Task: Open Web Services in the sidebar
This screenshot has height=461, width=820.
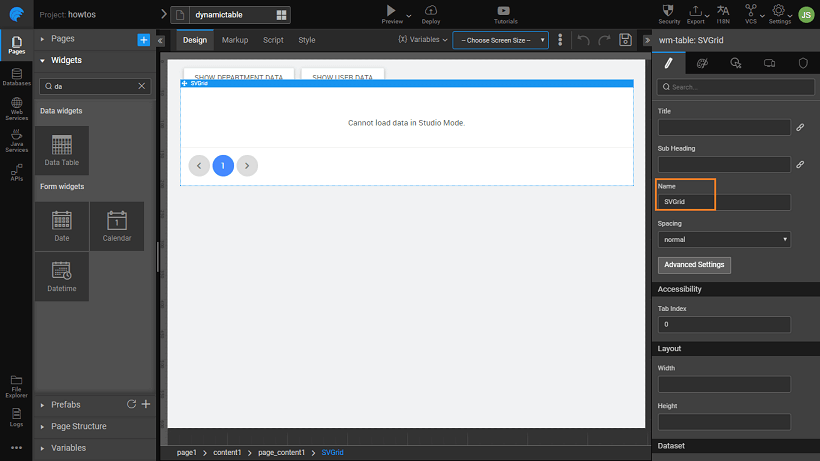Action: 16,111
